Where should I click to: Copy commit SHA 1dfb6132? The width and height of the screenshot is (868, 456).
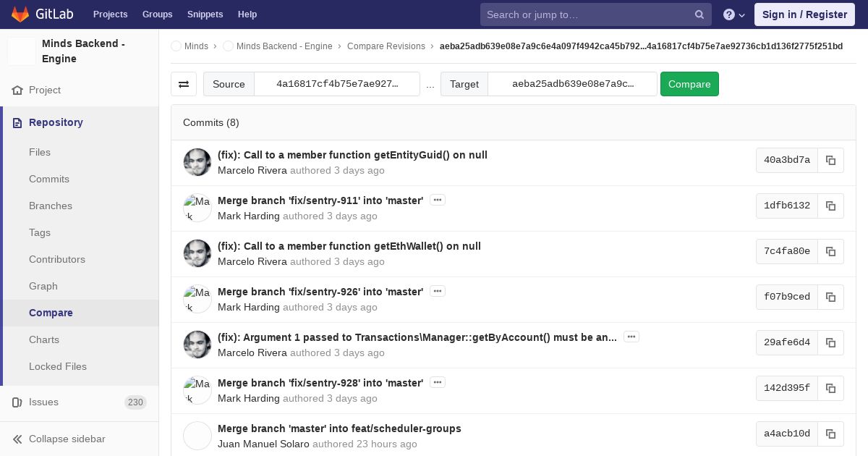830,206
